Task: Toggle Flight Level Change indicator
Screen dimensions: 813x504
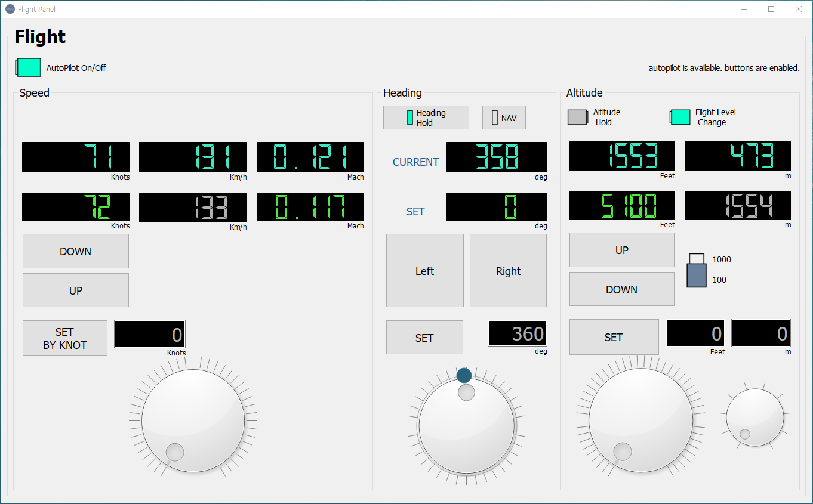Action: [680, 118]
